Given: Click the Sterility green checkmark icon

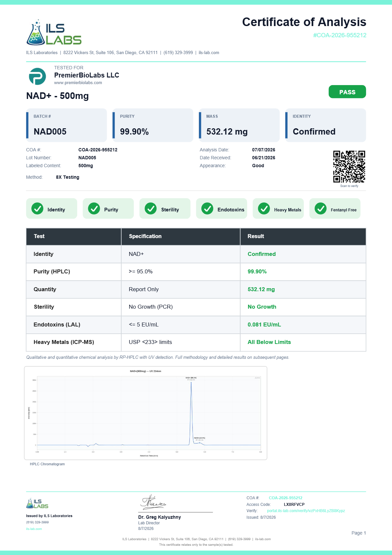Looking at the screenshot, I should coord(151,208).
